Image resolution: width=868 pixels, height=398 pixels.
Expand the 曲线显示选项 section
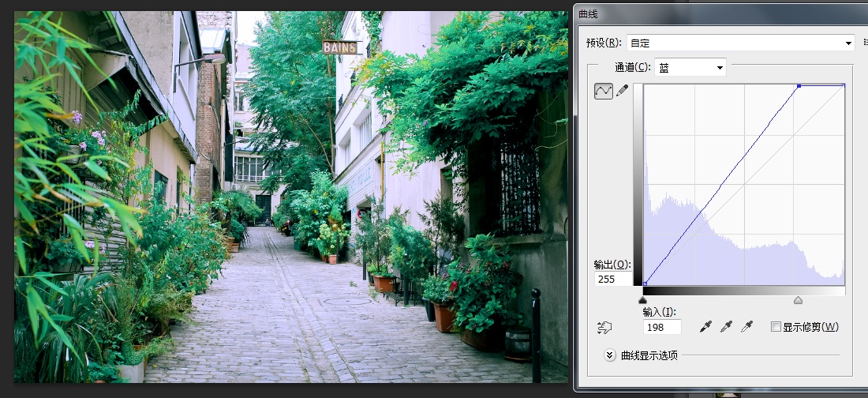[x=609, y=355]
